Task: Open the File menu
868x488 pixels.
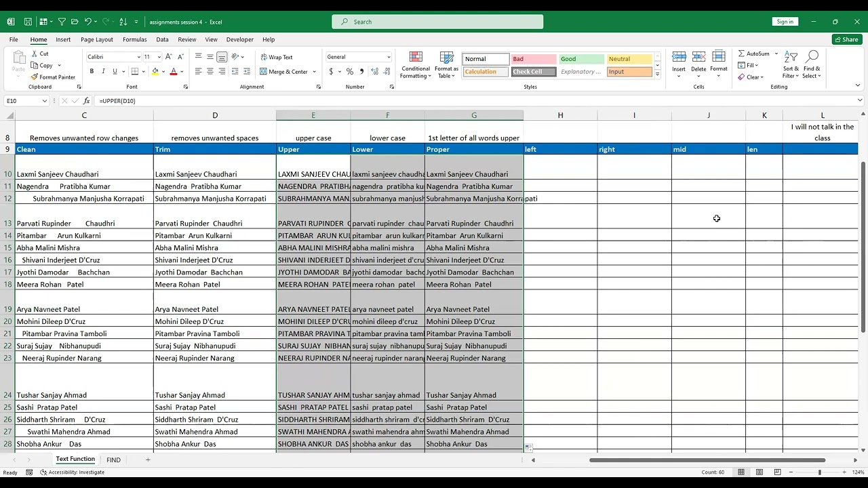Action: pos(14,39)
